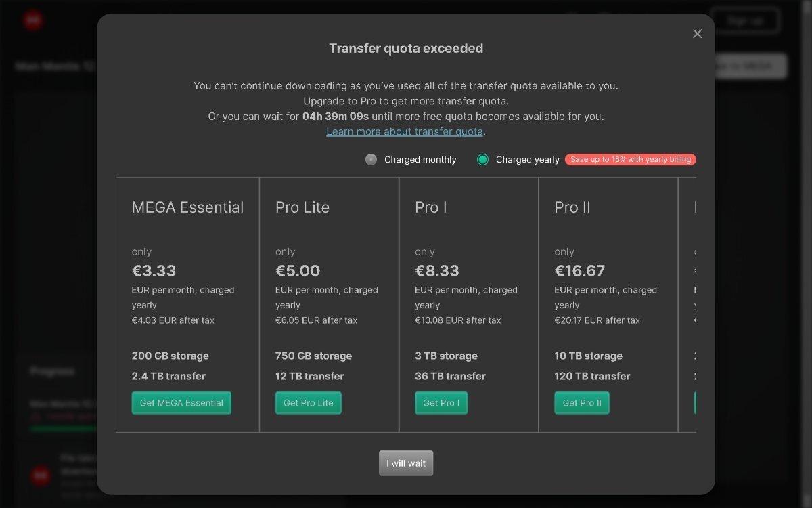
Task: Click the partially visible fifth plan button
Action: [695, 403]
